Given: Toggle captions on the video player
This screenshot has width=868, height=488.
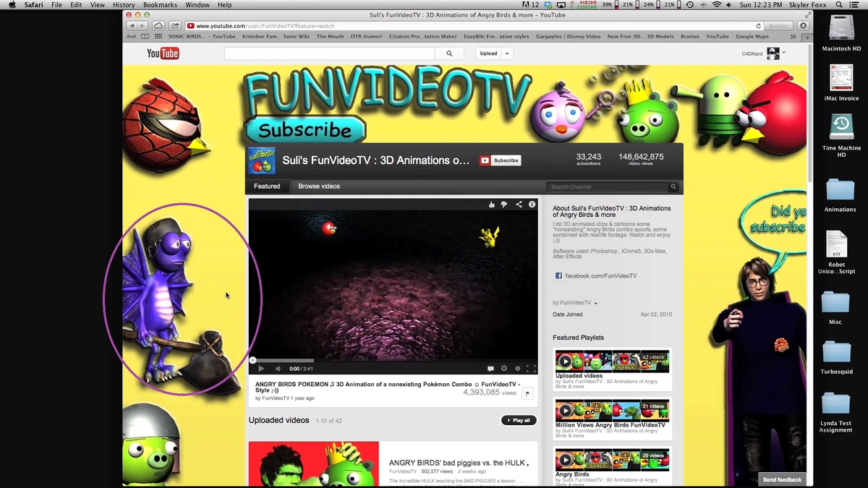Looking at the screenshot, I should [x=491, y=368].
